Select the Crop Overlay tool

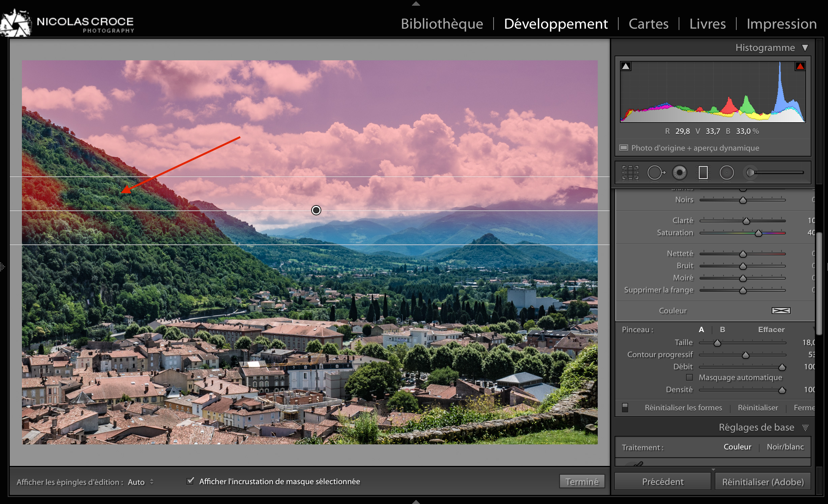631,172
